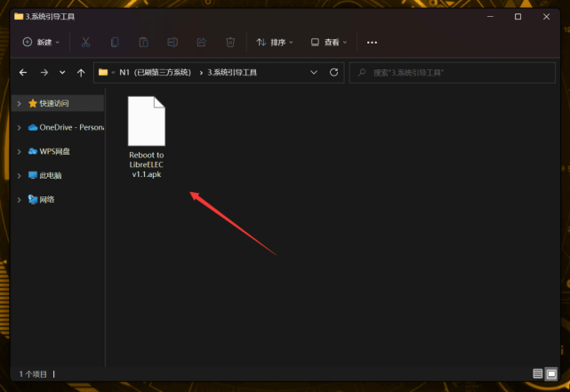Viewport: 570px width, 392px height.
Task: Click the Copy icon in toolbar
Action: click(x=115, y=42)
